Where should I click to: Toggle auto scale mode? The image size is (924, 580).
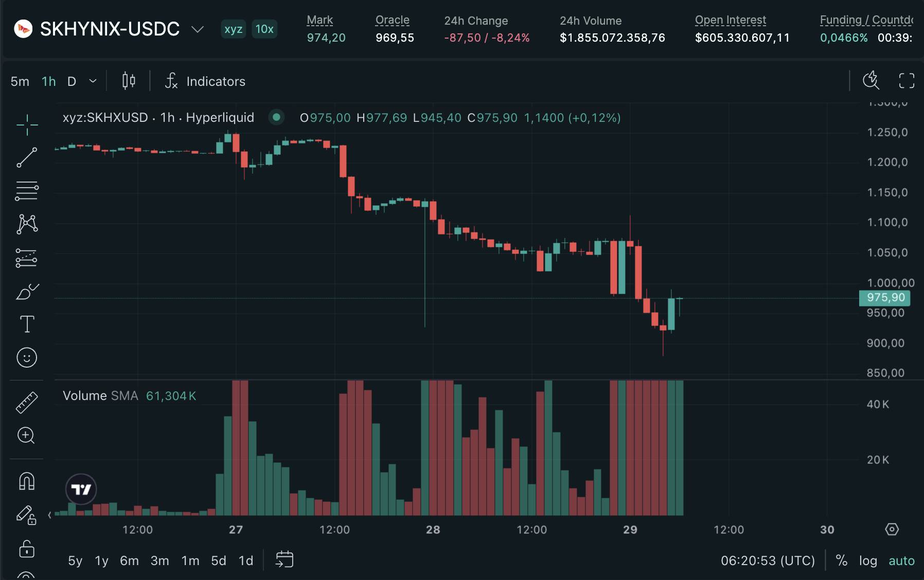pyautogui.click(x=901, y=560)
